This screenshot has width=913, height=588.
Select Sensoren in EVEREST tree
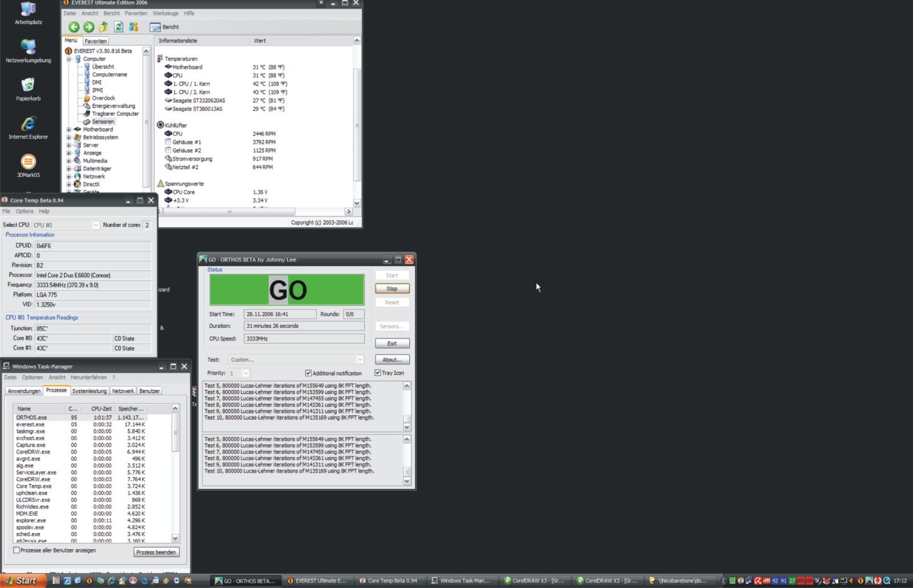[103, 121]
